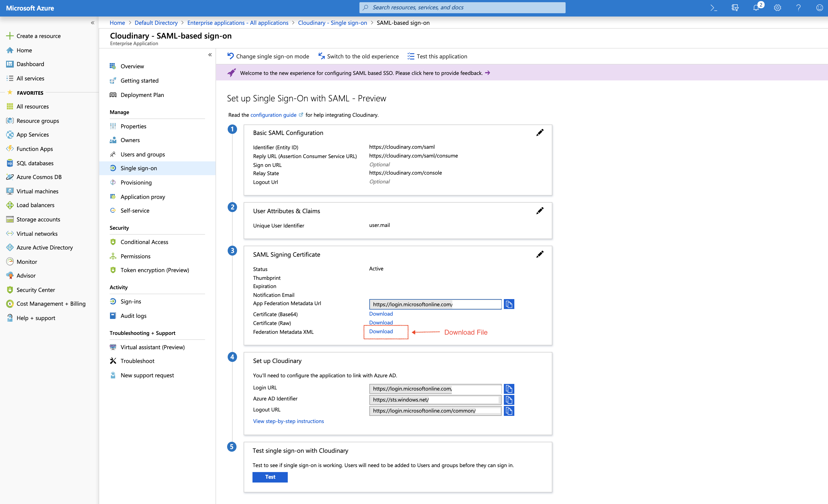Open the help question mark icon
This screenshot has height=504, width=828.
pyautogui.click(x=799, y=8)
